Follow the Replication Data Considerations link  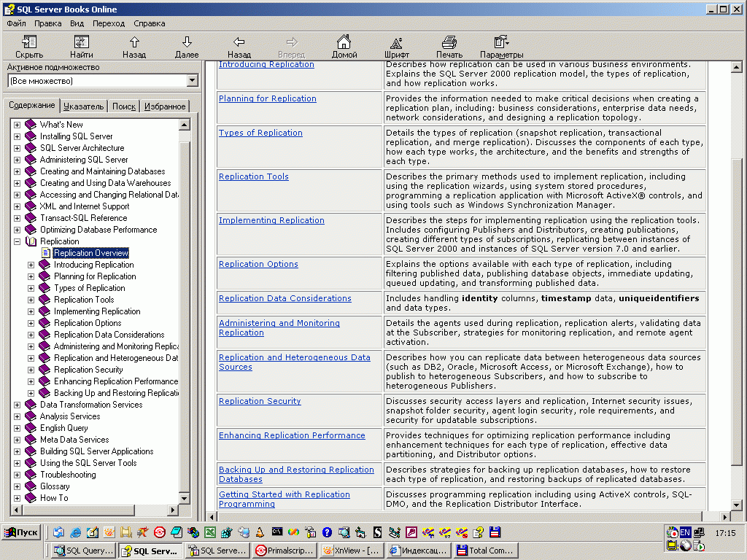(x=285, y=298)
